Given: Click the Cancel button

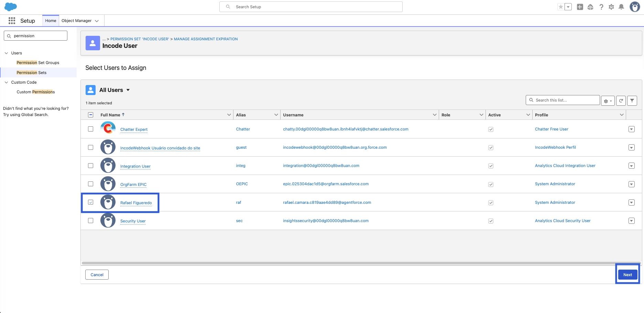Looking at the screenshot, I should [x=97, y=274].
